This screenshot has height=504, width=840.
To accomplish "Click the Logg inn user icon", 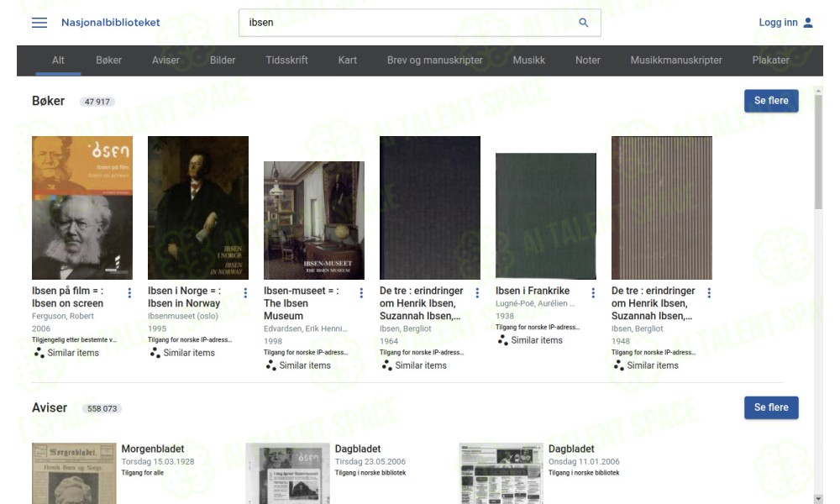I will pos(808,23).
